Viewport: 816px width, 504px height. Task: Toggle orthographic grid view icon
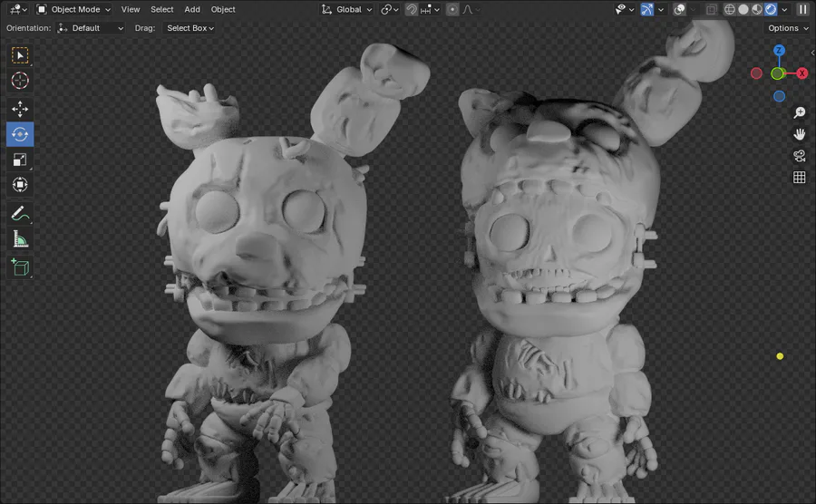[800, 178]
